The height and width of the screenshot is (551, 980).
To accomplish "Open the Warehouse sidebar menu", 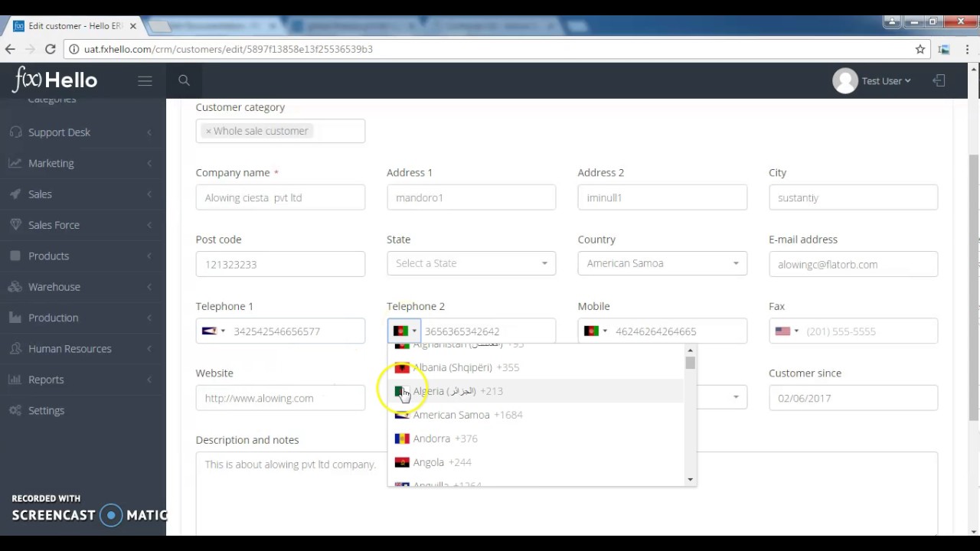I will (x=83, y=287).
